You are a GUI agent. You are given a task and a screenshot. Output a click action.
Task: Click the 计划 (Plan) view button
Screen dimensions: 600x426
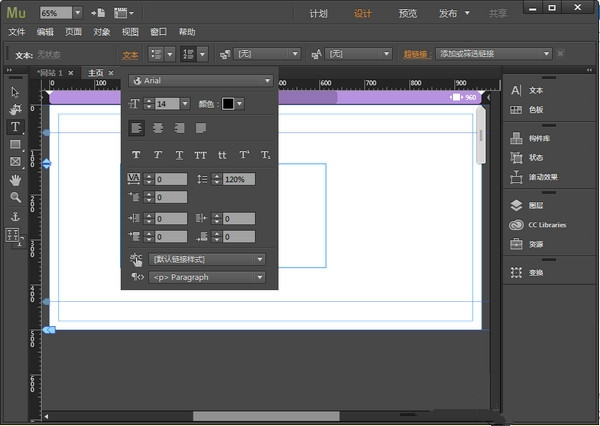(x=318, y=14)
